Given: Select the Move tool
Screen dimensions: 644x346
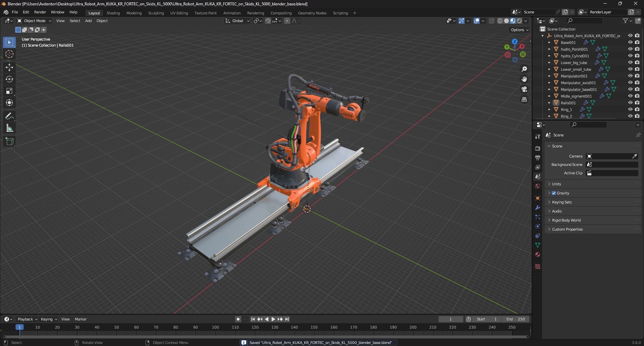Looking at the screenshot, I should click(9, 67).
